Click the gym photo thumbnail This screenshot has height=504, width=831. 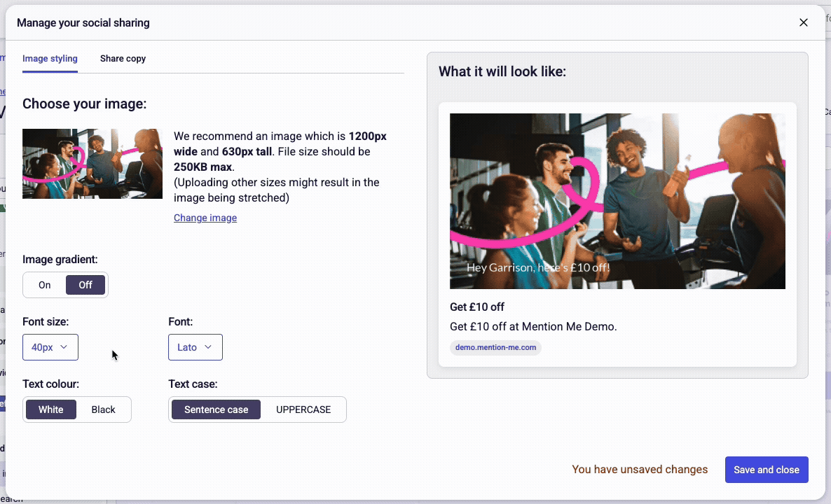[92, 163]
